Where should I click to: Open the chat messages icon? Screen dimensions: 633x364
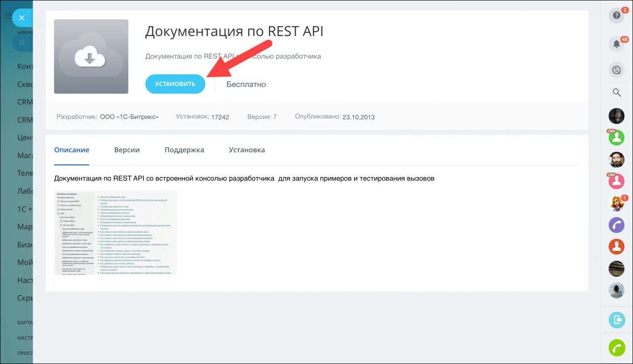point(617,70)
